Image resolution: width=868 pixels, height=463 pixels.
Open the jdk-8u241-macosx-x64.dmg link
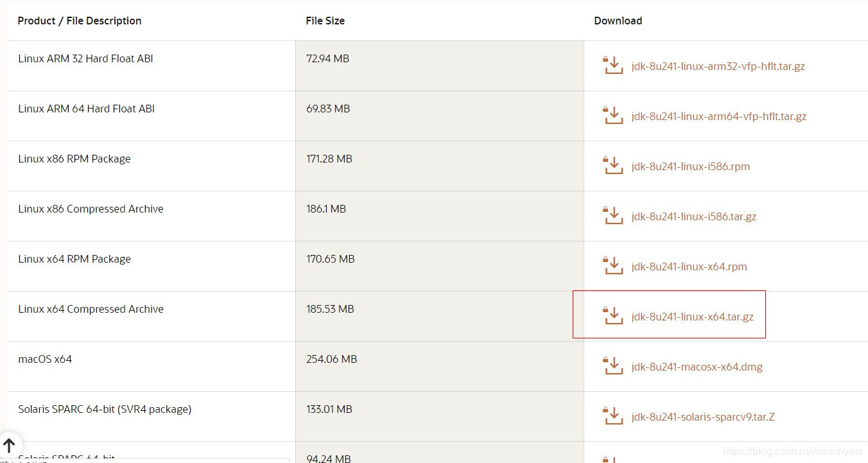697,367
